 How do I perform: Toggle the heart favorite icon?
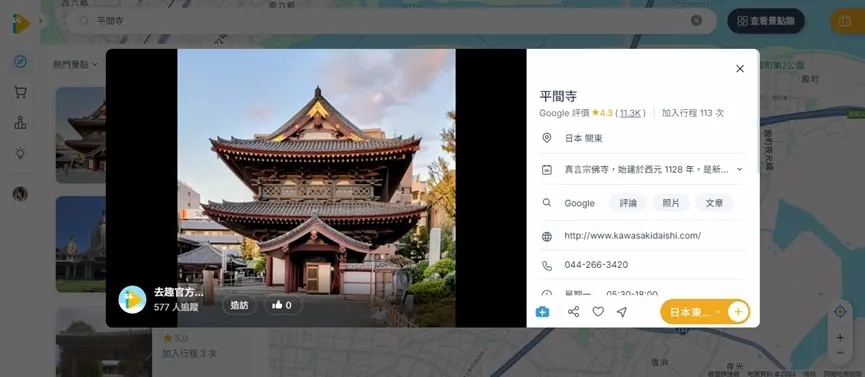point(598,312)
